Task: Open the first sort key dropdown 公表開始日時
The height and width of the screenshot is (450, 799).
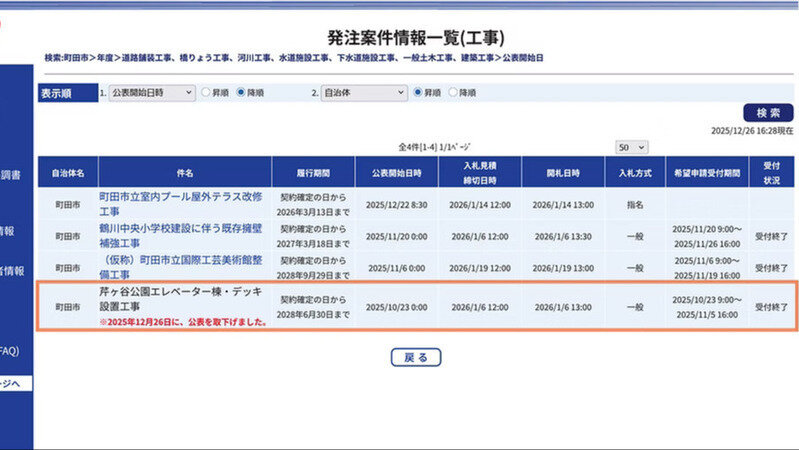Action: pos(152,92)
